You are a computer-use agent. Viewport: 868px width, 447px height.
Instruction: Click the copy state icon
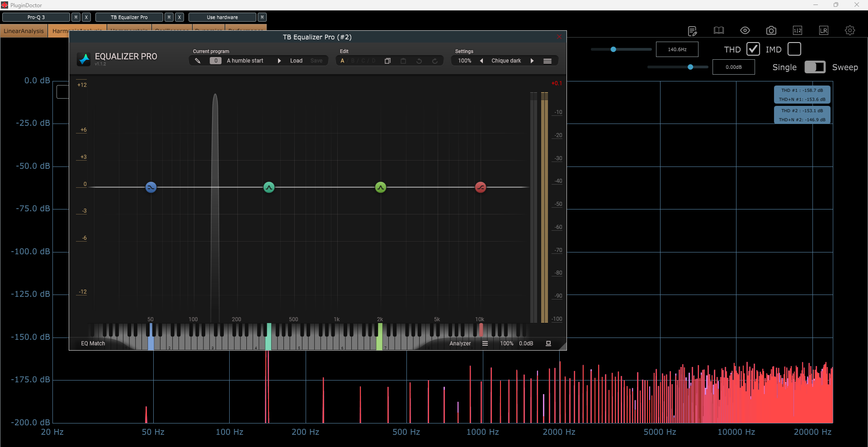click(x=387, y=61)
